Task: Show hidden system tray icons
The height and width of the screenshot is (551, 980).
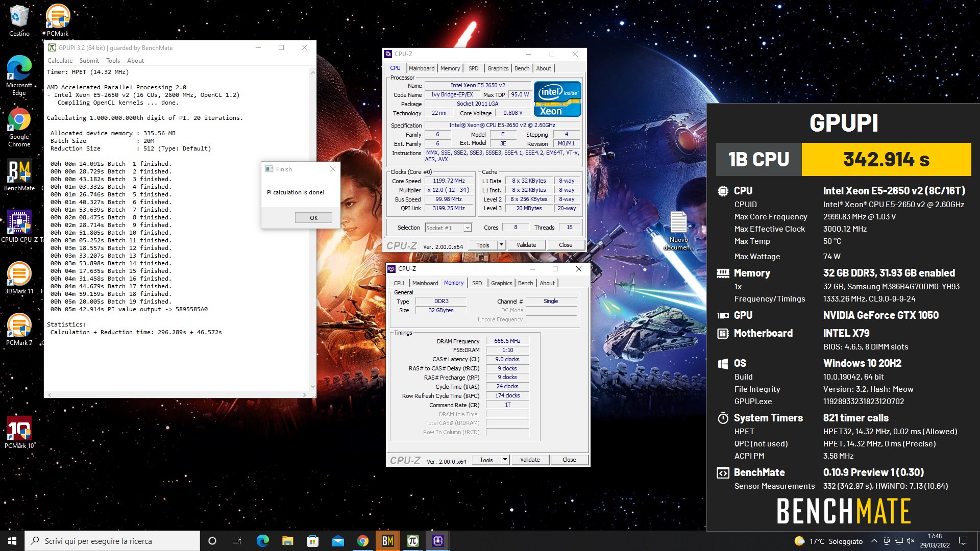Action: pyautogui.click(x=874, y=541)
